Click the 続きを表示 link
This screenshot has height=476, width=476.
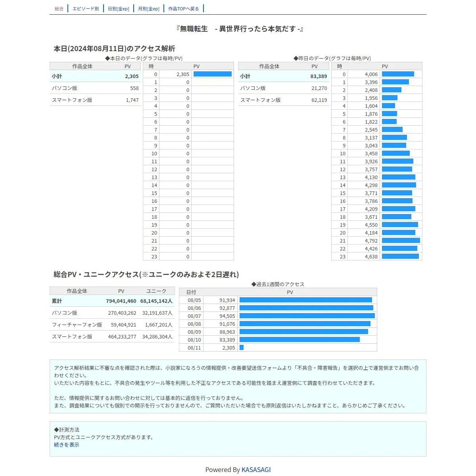pyautogui.click(x=67, y=445)
